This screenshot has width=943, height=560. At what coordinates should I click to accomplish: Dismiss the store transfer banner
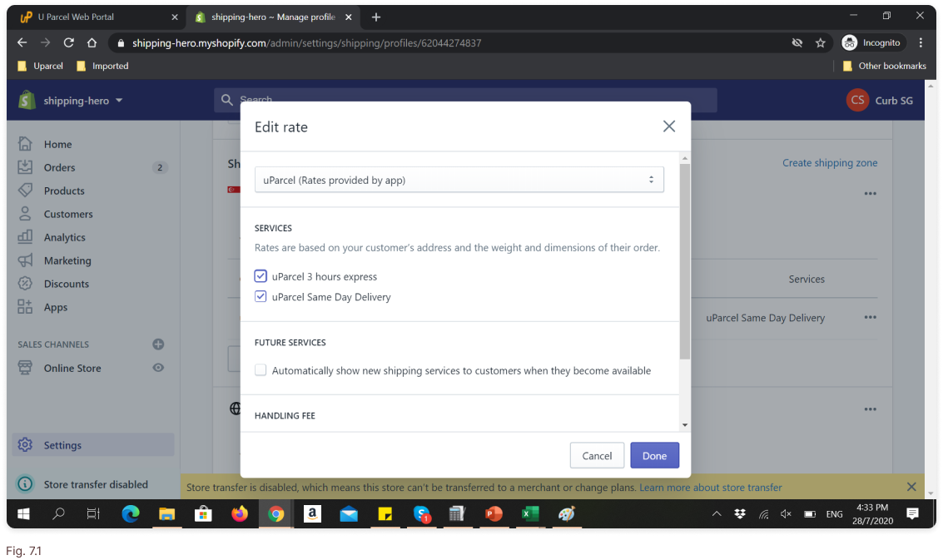(911, 487)
